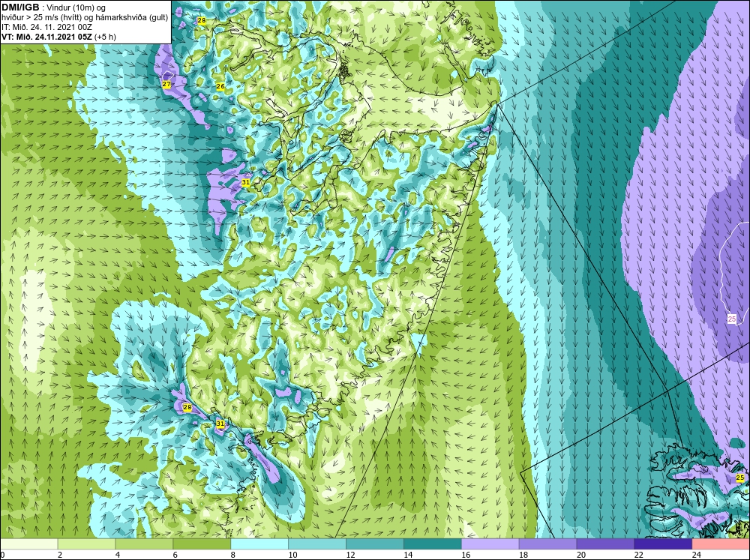Screen dimensions: 750x560
Task: Click the yellow '27' gust label
Action: [x=166, y=85]
